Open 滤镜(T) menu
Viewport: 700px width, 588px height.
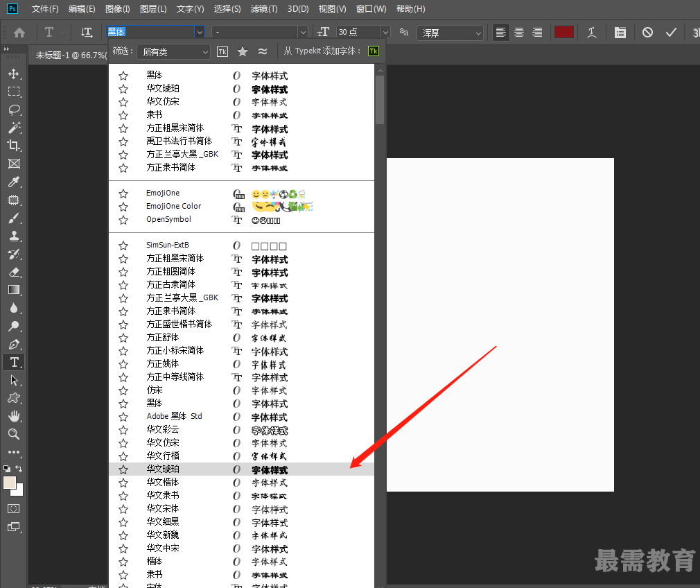[264, 9]
